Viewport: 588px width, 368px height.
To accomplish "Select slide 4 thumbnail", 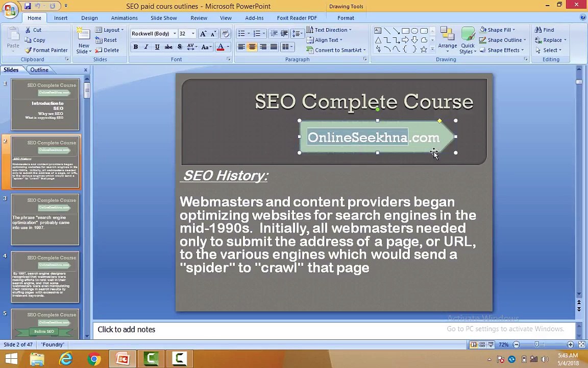I will (45, 277).
